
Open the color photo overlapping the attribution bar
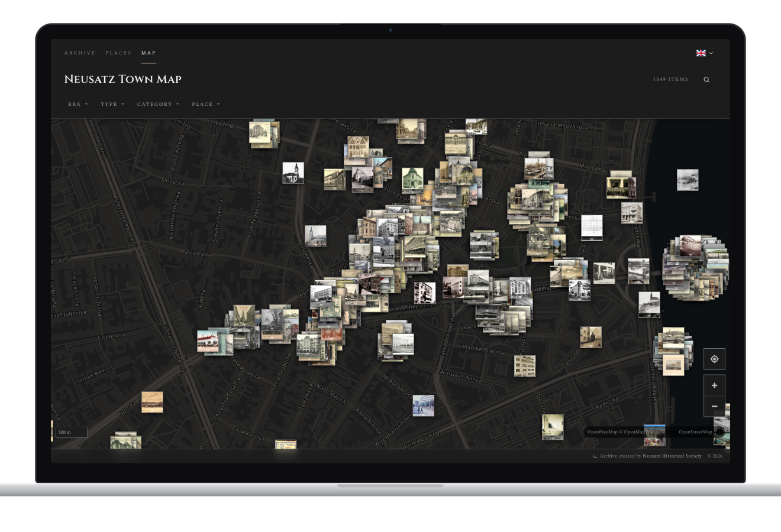pos(654,434)
